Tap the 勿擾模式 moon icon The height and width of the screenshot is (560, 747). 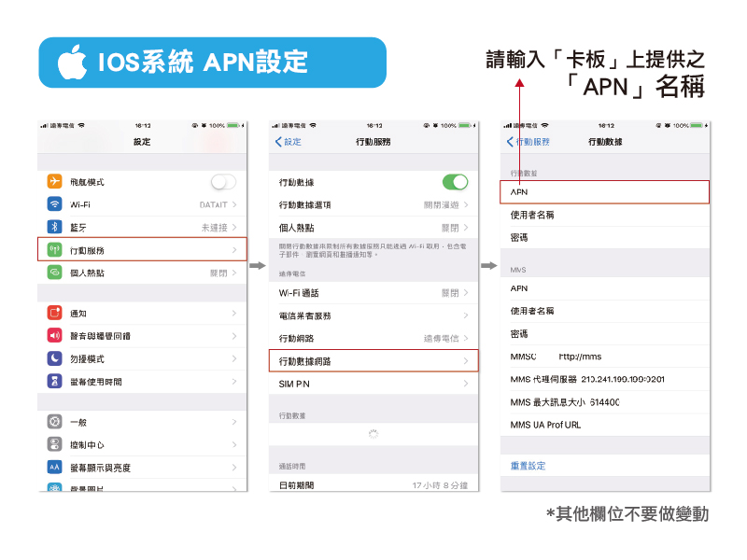(54, 358)
